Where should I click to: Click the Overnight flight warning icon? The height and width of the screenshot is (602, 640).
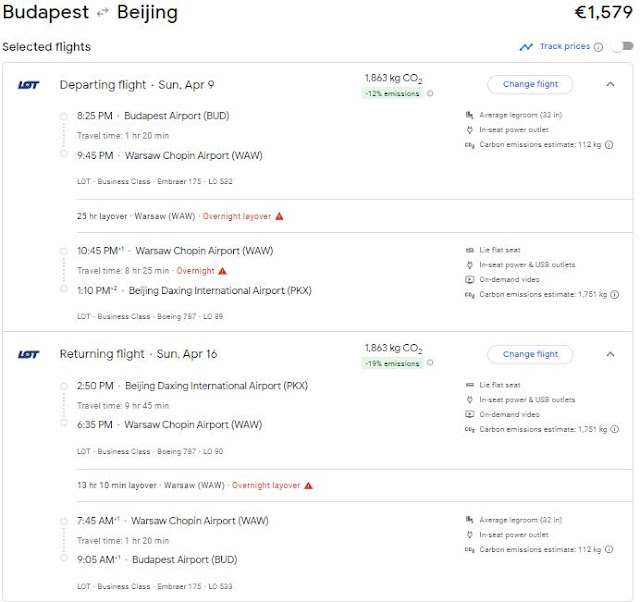(222, 270)
